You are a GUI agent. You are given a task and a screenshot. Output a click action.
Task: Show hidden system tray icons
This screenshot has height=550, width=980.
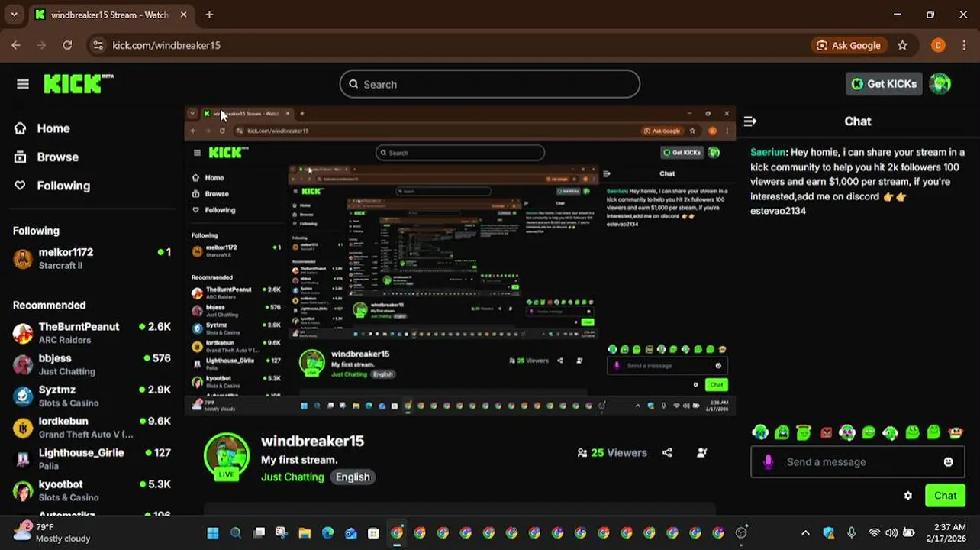click(x=805, y=533)
